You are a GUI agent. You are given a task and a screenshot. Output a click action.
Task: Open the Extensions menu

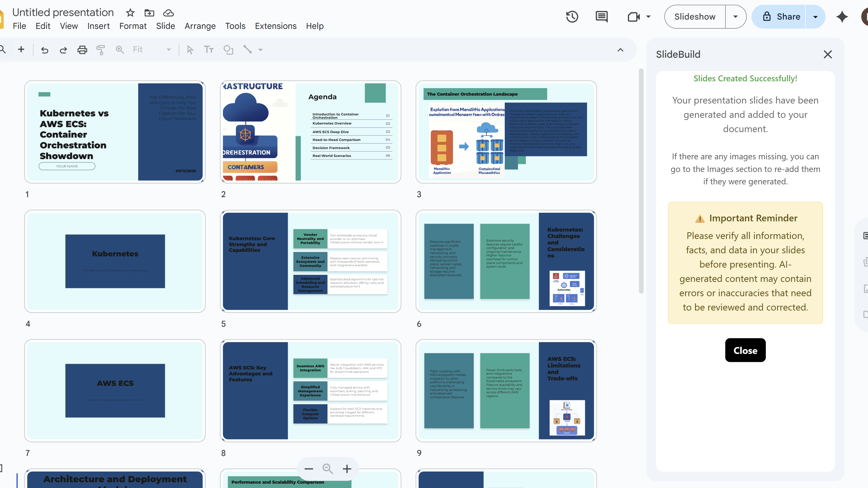click(276, 26)
